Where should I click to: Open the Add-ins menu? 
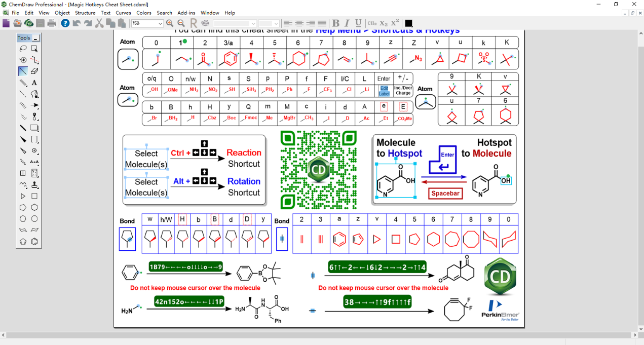(x=186, y=13)
